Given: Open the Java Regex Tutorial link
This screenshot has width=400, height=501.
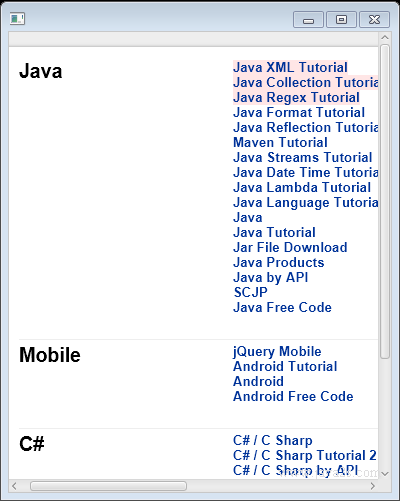Looking at the screenshot, I should pyautogui.click(x=296, y=97).
